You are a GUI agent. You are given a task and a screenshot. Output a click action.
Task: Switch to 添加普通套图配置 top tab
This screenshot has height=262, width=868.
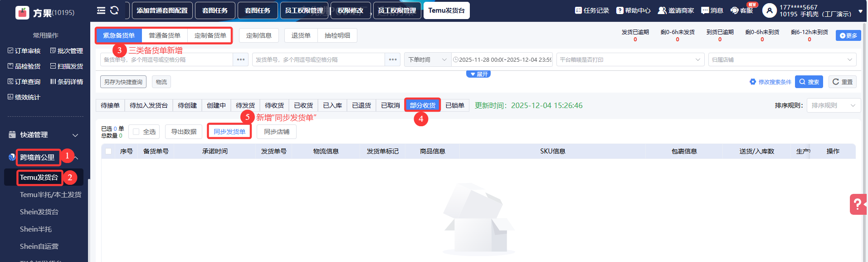162,10
